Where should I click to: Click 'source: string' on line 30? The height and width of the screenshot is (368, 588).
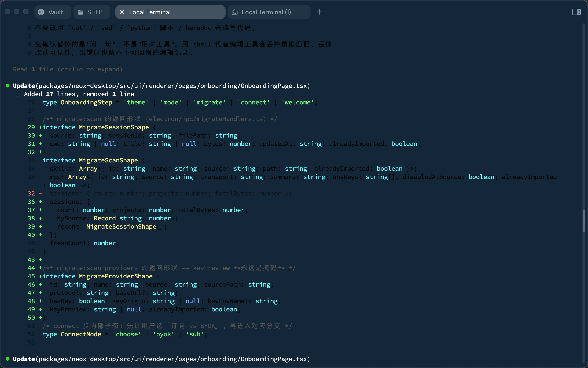(75, 135)
